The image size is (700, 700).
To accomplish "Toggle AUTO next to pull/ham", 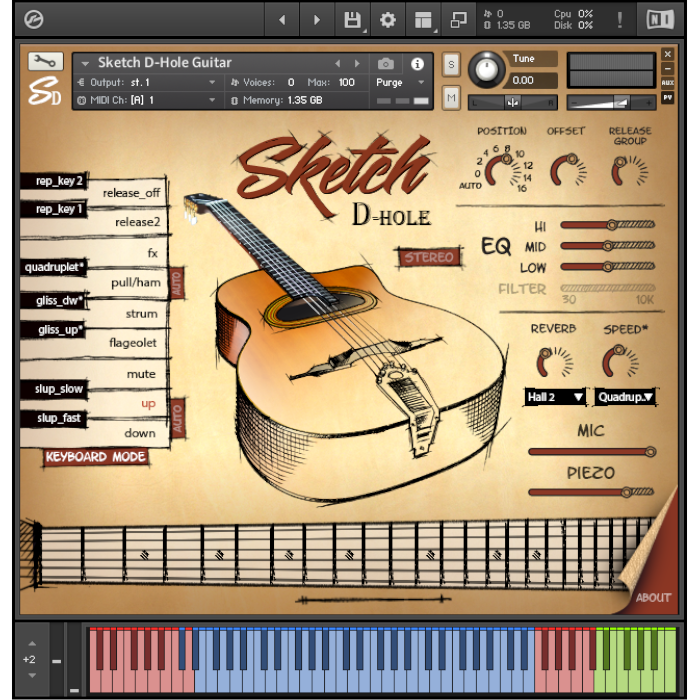I will pyautogui.click(x=176, y=283).
